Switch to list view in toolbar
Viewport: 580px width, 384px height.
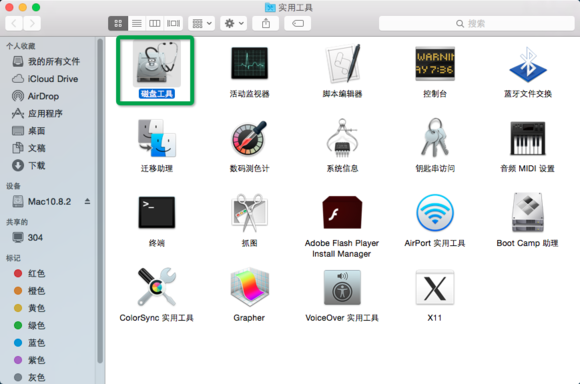(x=137, y=24)
